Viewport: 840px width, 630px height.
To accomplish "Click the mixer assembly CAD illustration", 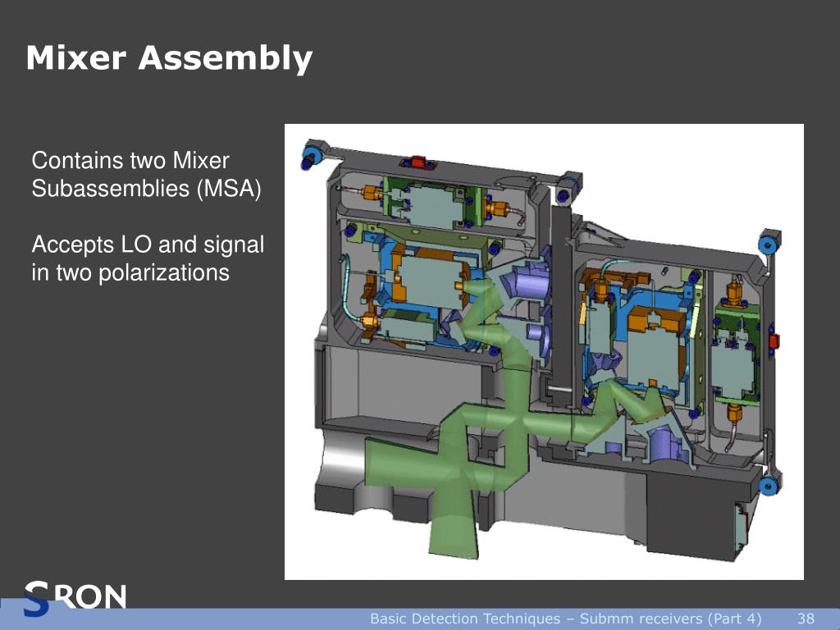I will pyautogui.click(x=544, y=352).
